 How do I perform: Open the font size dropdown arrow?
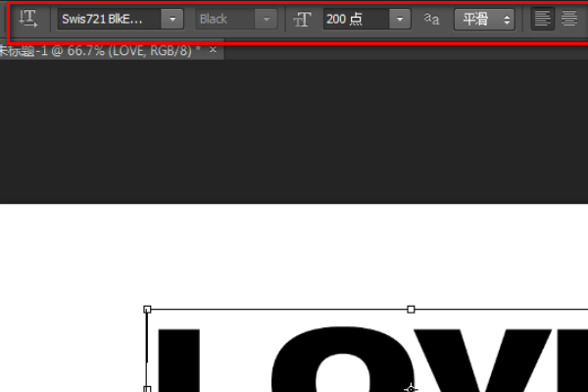pyautogui.click(x=400, y=19)
